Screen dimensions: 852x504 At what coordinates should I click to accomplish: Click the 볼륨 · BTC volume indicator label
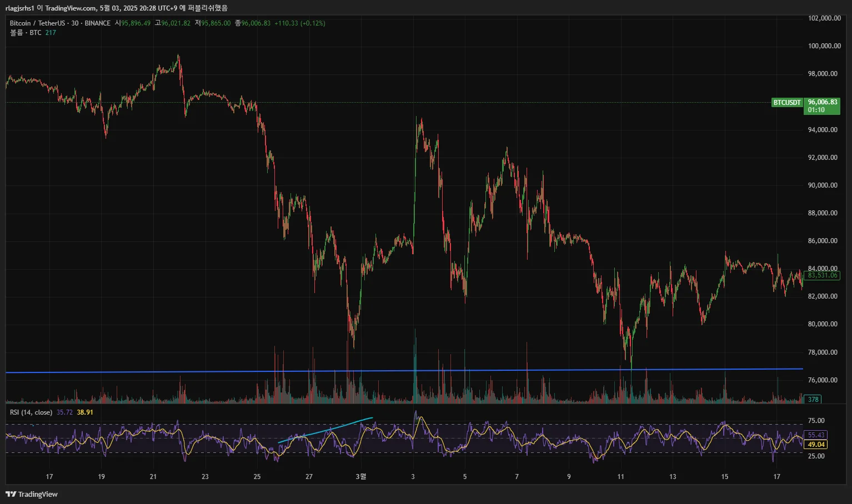(x=26, y=33)
